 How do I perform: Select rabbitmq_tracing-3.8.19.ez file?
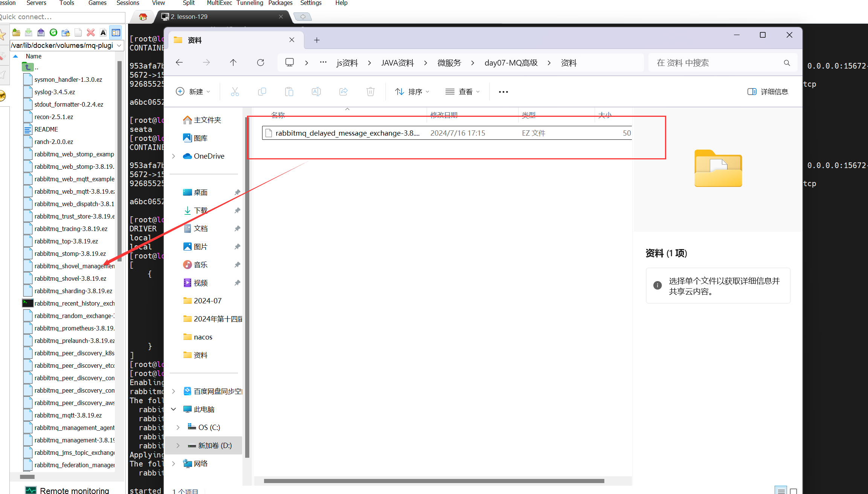[x=71, y=229]
